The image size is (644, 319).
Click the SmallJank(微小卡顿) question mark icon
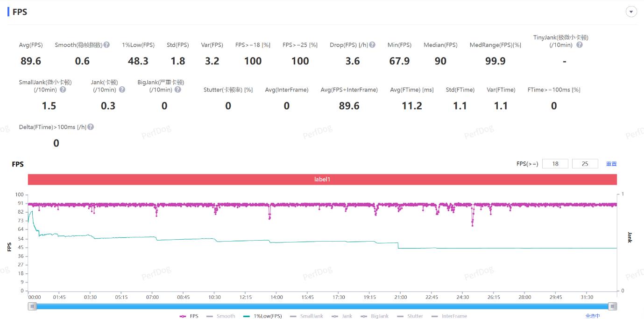point(63,90)
